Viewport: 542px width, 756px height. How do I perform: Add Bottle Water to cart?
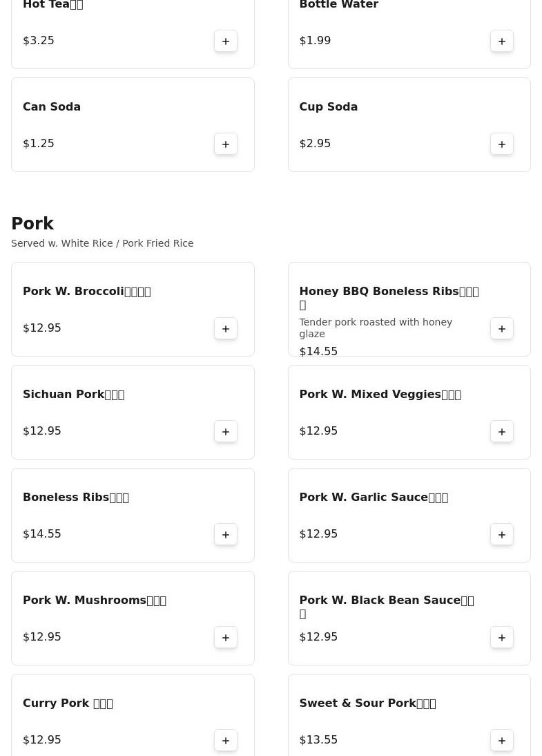tap(502, 41)
